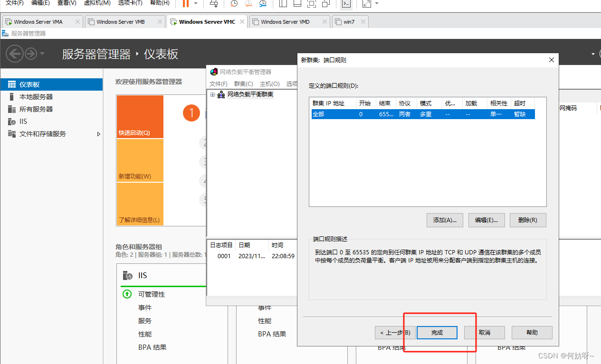
Task: Expand the 网络负载平衡群集 tree node
Action: point(213,94)
